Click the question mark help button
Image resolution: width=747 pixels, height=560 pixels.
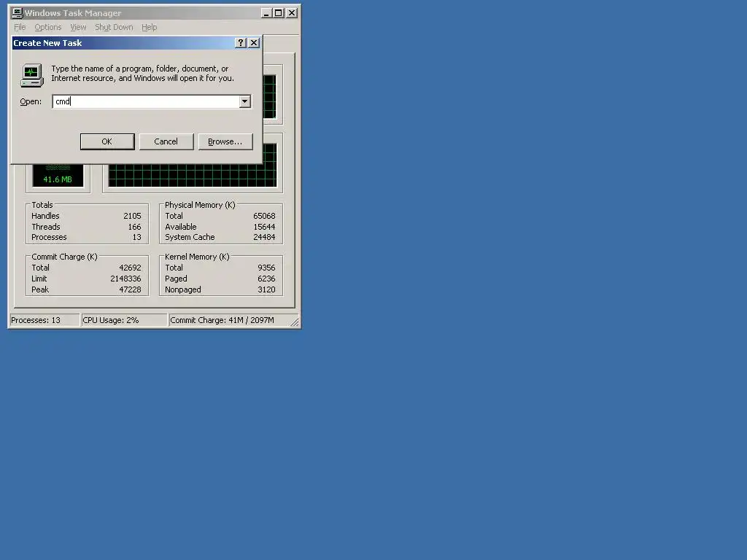[241, 43]
